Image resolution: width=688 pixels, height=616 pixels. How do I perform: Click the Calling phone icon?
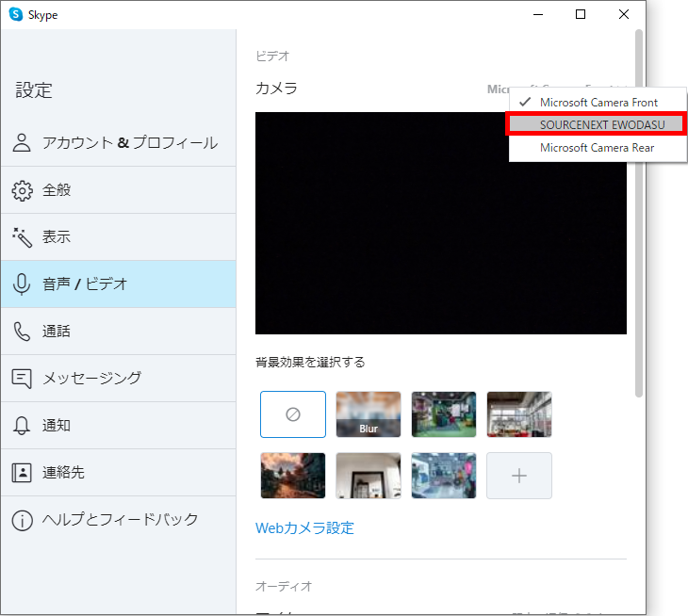point(22,332)
